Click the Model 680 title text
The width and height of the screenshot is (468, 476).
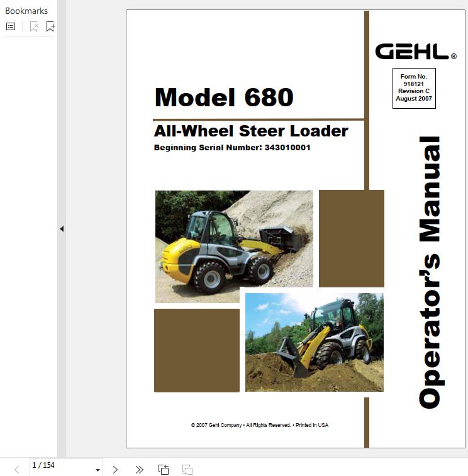[224, 97]
